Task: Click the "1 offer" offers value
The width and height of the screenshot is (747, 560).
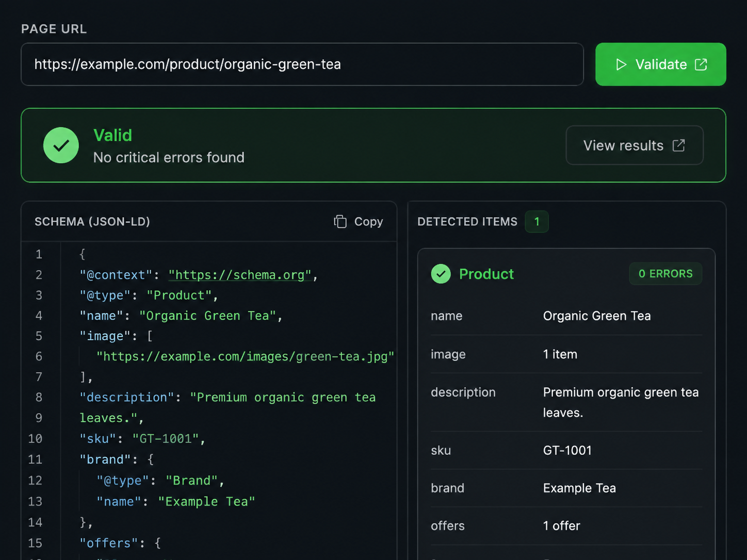Action: pyautogui.click(x=561, y=525)
